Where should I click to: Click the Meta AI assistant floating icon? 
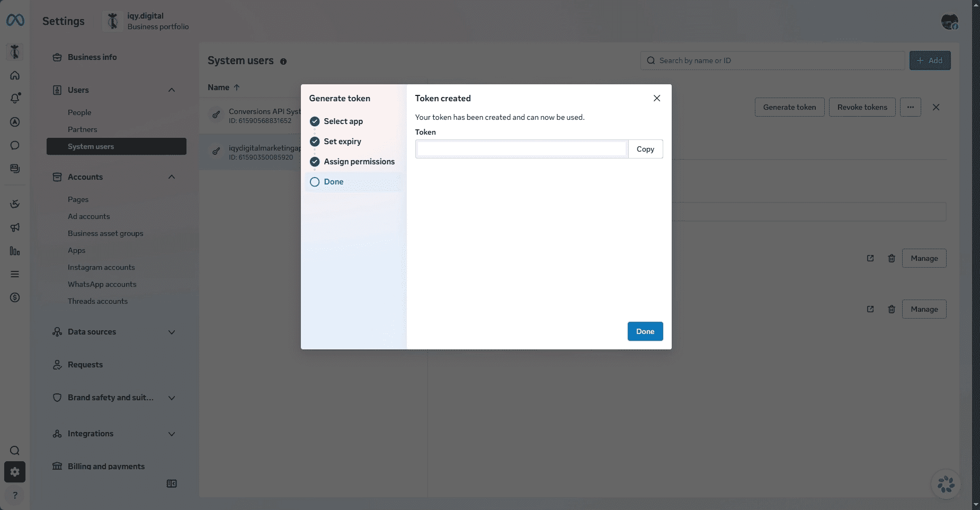coord(946,484)
